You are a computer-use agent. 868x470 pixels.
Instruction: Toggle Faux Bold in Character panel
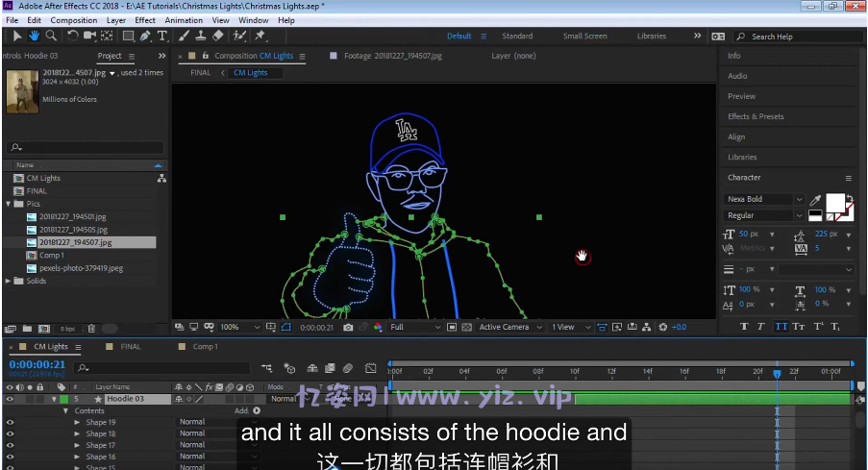coord(744,327)
